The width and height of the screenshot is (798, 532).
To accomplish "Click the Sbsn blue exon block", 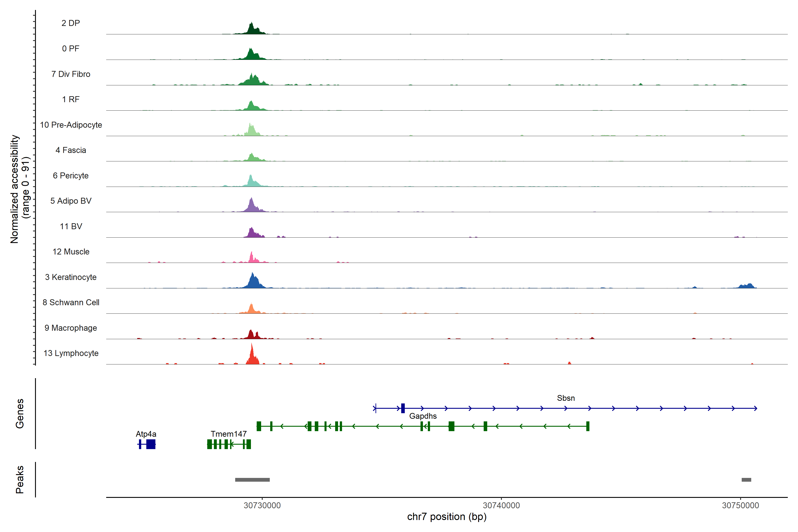I will point(403,408).
